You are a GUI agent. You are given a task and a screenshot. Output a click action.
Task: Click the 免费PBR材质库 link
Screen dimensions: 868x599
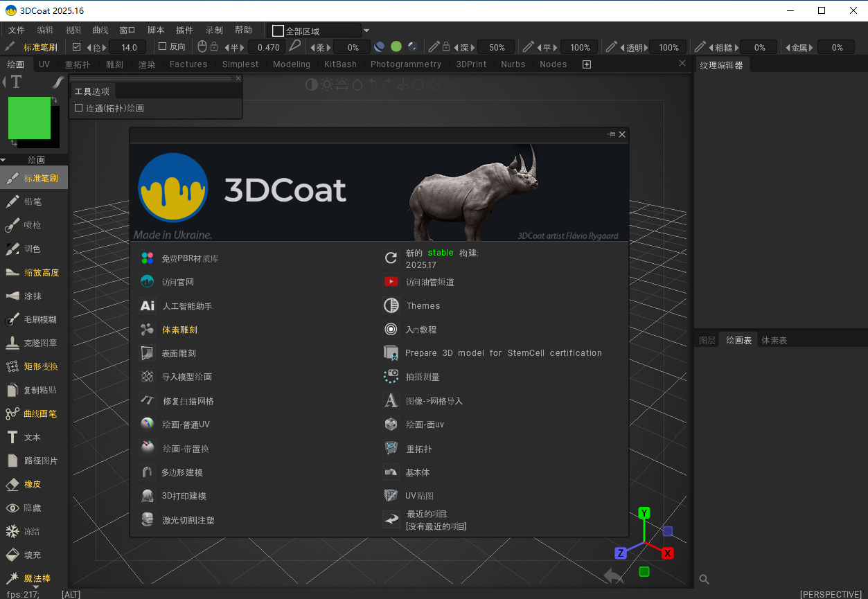(190, 258)
